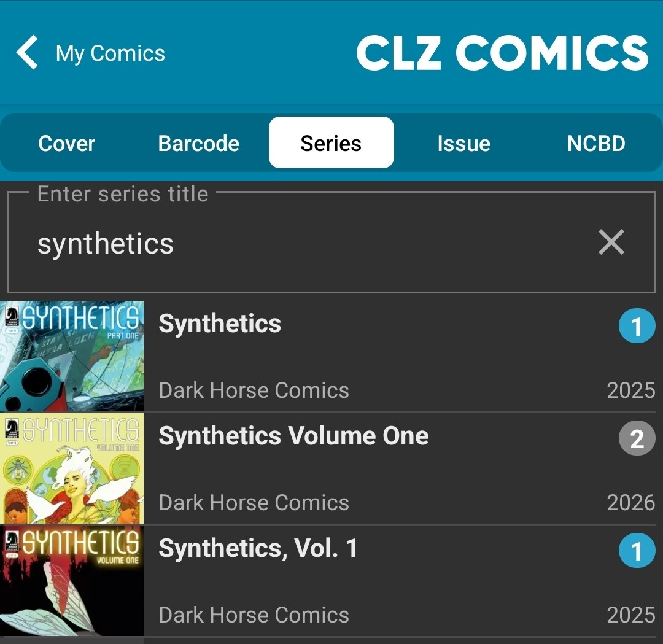The height and width of the screenshot is (644, 663).
Task: Open the Issue tab
Action: click(463, 143)
